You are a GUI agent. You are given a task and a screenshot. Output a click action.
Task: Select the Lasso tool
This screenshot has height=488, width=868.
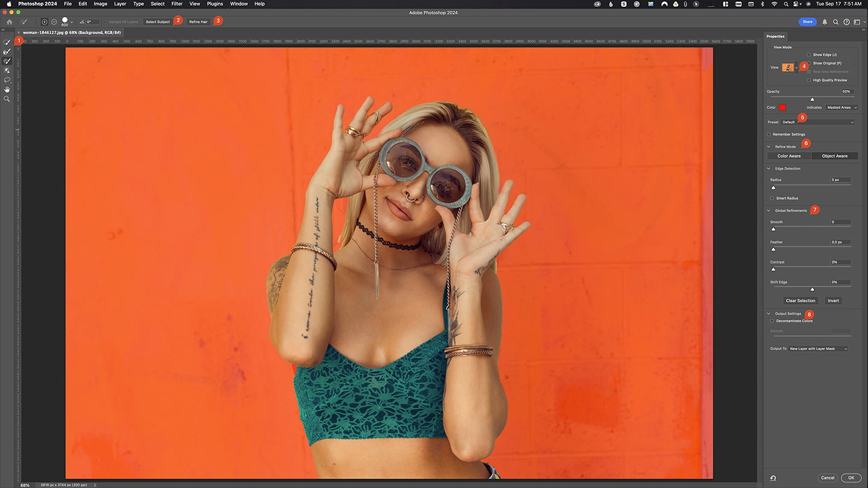7,80
